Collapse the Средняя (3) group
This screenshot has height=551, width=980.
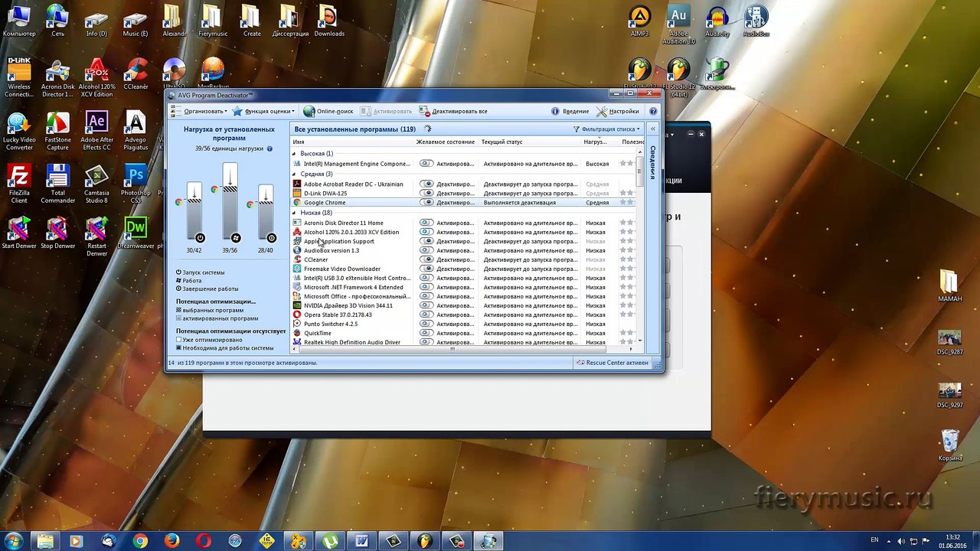[x=294, y=174]
